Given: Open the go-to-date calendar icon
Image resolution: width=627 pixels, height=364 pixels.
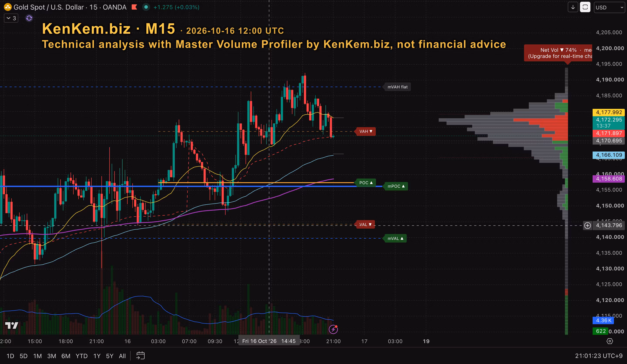Looking at the screenshot, I should [x=140, y=356].
